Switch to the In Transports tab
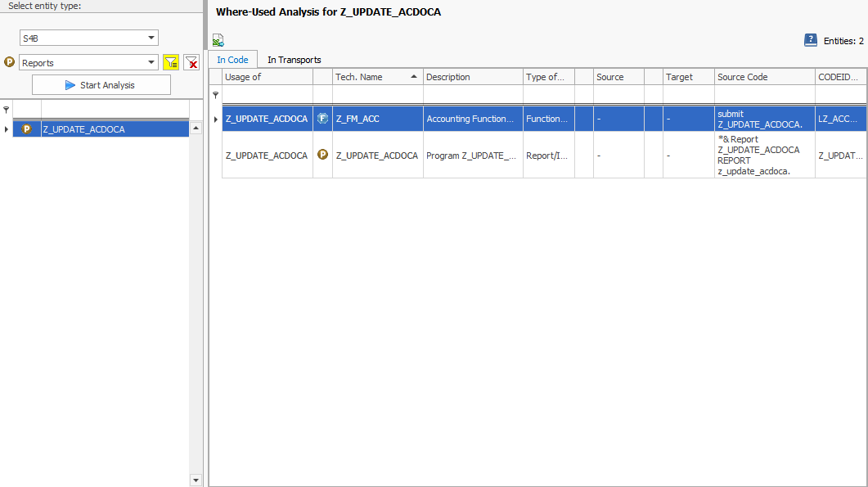Screen dimensions: 868x487 pyautogui.click(x=294, y=60)
